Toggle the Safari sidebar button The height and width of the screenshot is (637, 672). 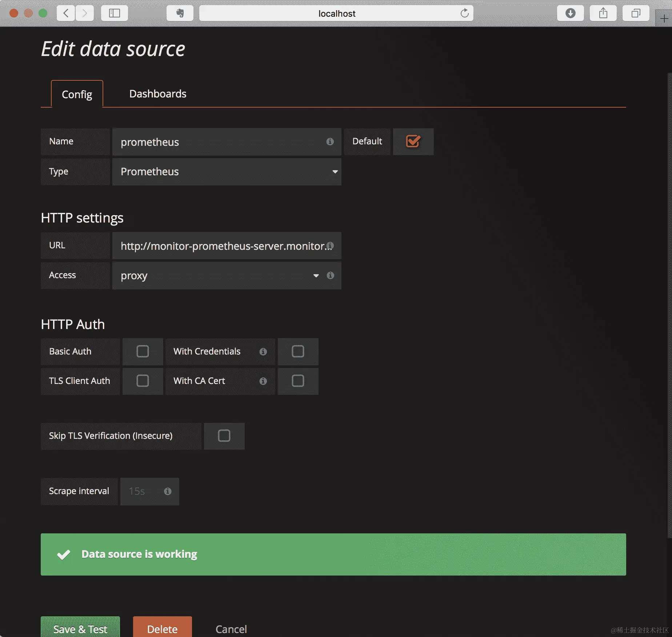coord(115,13)
